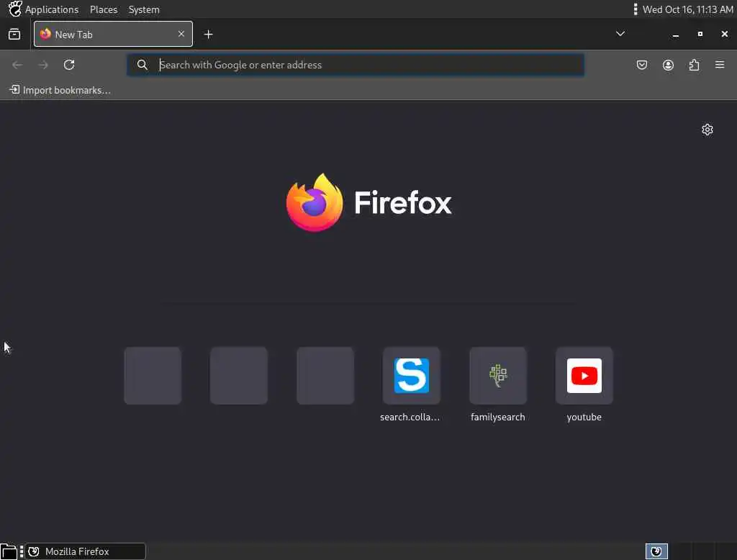Open the Extensions puzzle icon
This screenshot has height=560, width=737.
[694, 65]
